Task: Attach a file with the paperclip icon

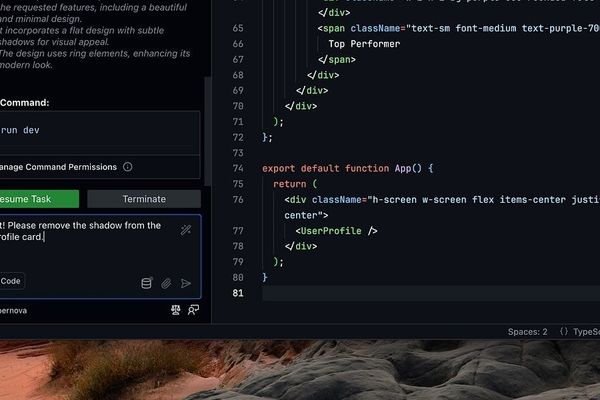Action: point(166,283)
